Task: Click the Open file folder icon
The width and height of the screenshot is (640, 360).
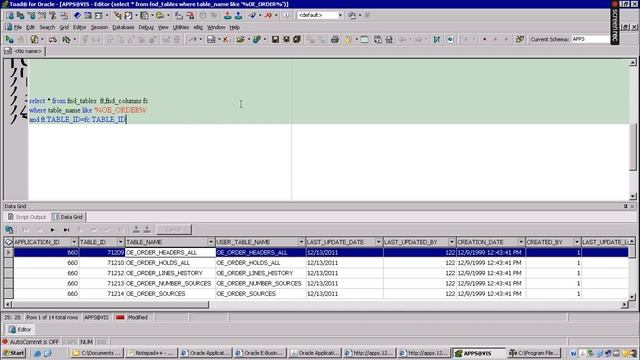Action: click(240, 40)
